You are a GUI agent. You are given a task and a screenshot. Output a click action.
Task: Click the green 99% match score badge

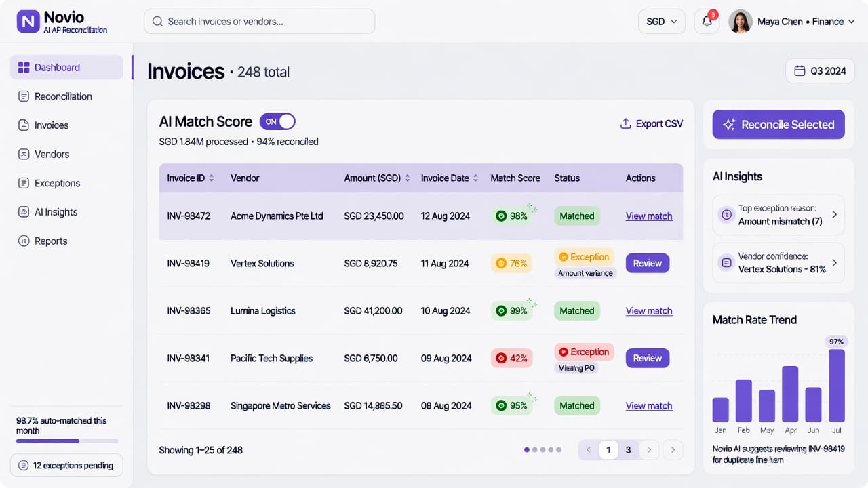point(512,311)
